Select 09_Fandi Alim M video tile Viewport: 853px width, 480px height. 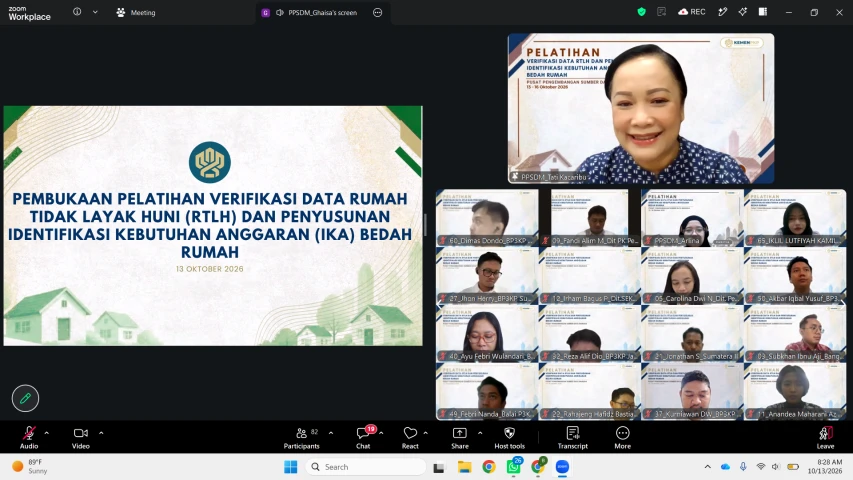pos(590,218)
